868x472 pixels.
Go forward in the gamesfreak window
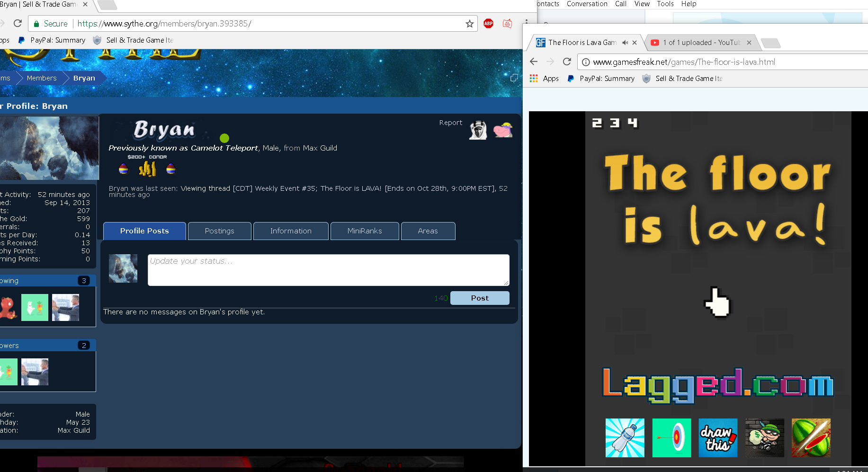550,62
